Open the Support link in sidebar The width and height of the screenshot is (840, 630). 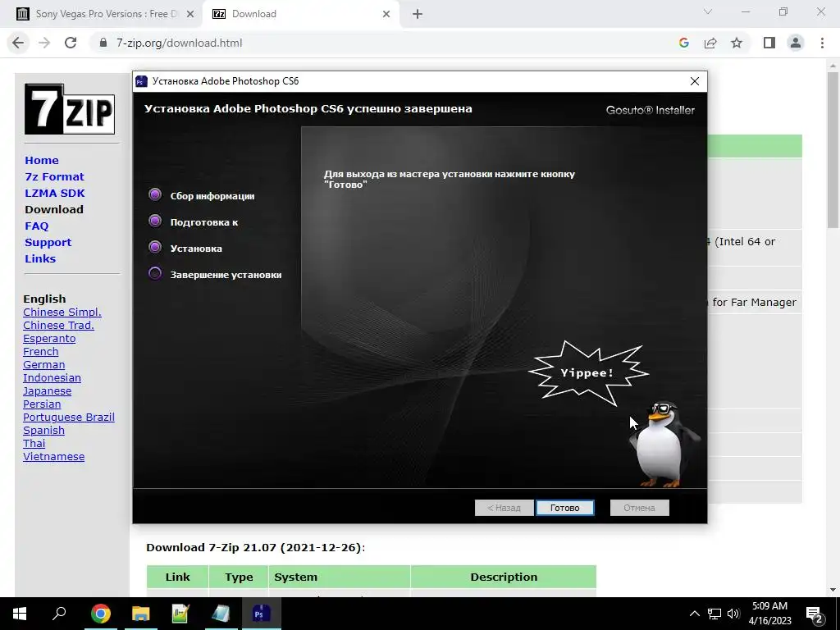click(48, 242)
